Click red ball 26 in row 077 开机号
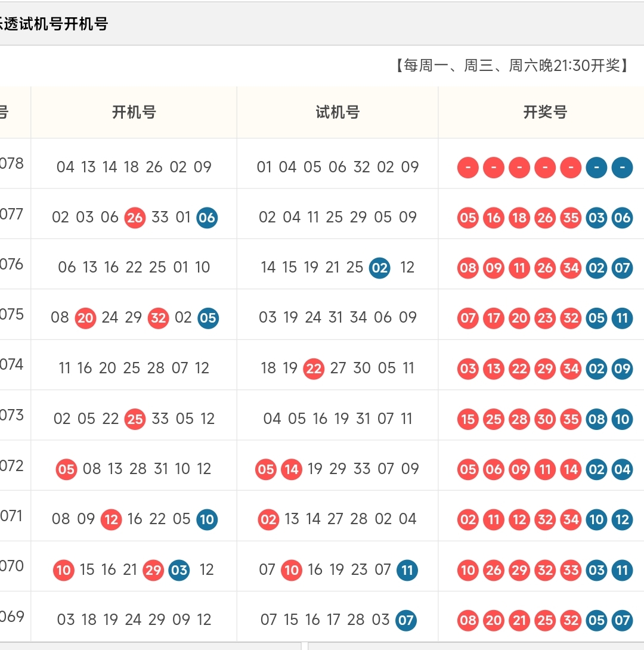 (x=135, y=218)
